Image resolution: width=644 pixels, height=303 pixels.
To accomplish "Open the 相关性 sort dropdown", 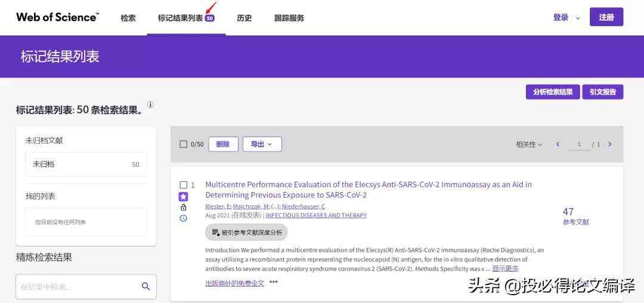I will (x=528, y=144).
